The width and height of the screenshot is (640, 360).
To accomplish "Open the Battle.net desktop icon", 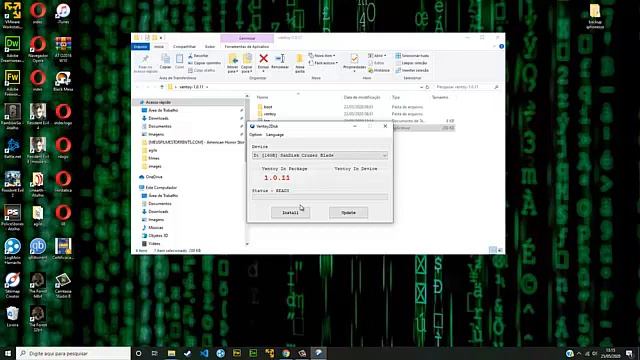I will coord(12,149).
